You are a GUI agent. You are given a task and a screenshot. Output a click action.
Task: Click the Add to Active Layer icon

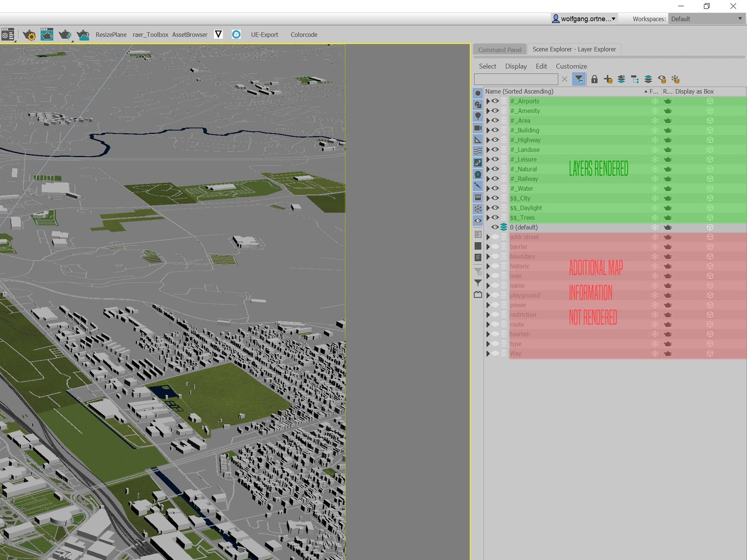[x=621, y=79]
